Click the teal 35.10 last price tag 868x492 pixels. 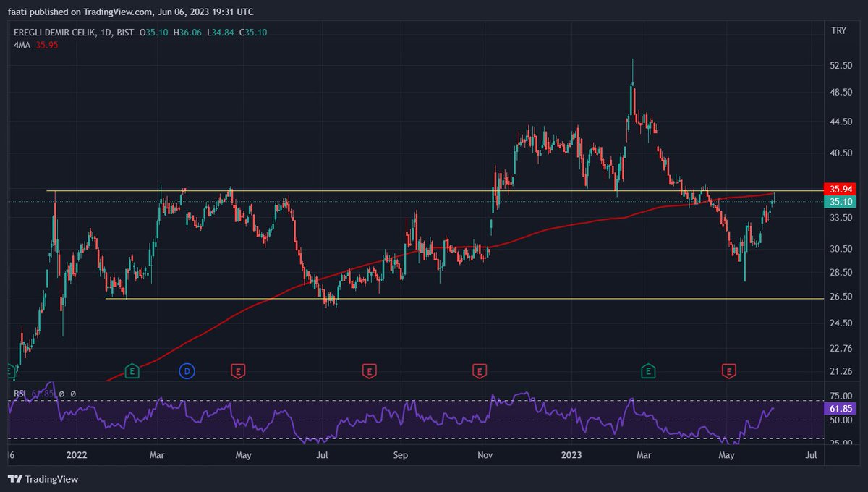pyautogui.click(x=840, y=202)
